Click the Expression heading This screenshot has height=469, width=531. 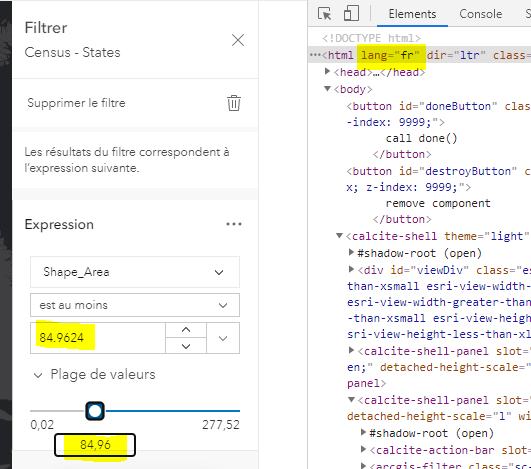click(59, 225)
